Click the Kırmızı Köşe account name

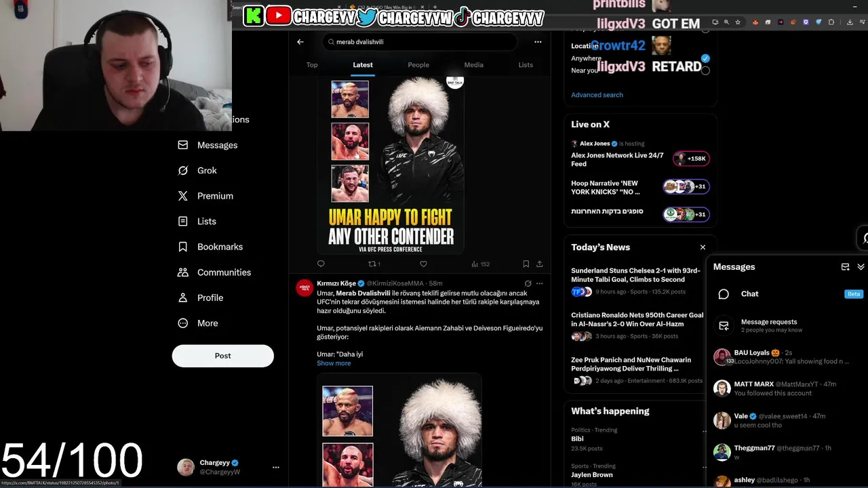click(336, 283)
